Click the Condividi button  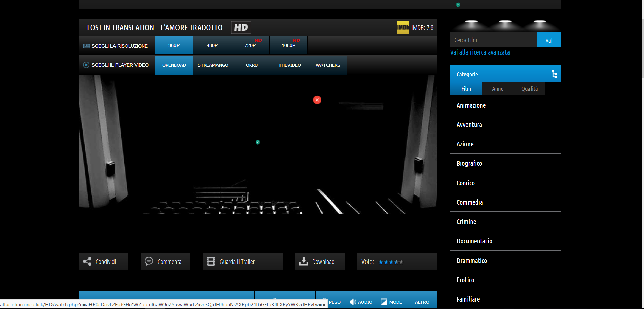click(x=103, y=261)
